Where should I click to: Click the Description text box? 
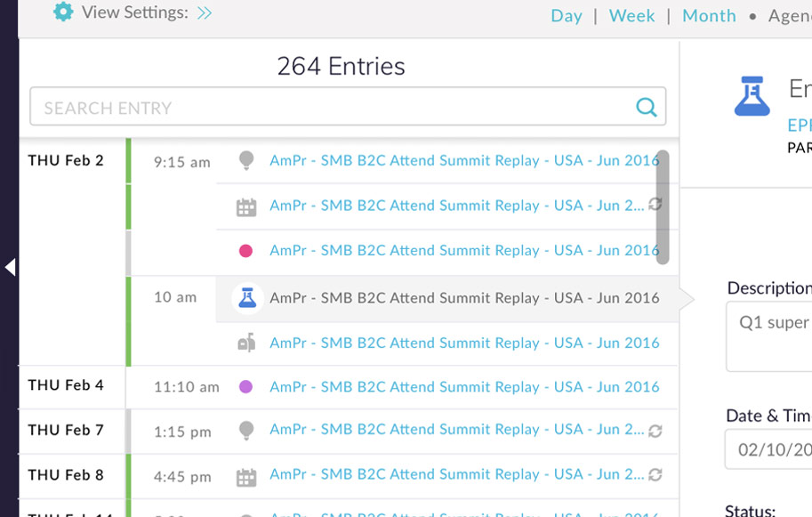770,336
